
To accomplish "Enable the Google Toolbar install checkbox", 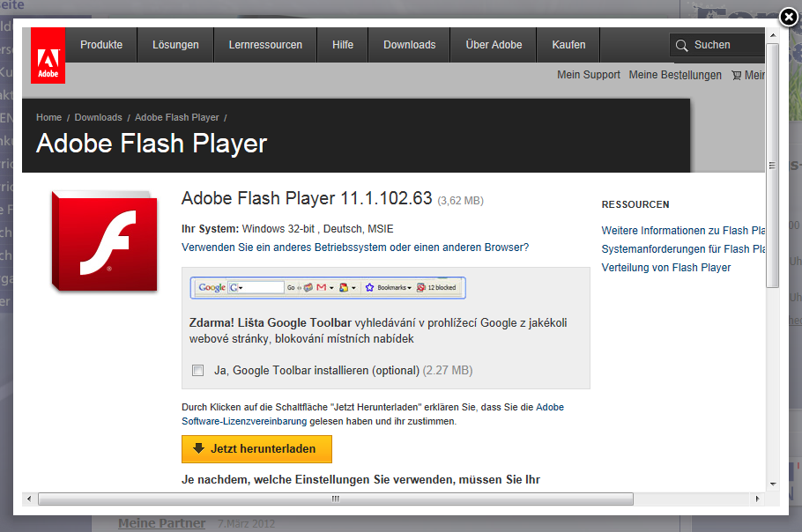I will [x=198, y=371].
